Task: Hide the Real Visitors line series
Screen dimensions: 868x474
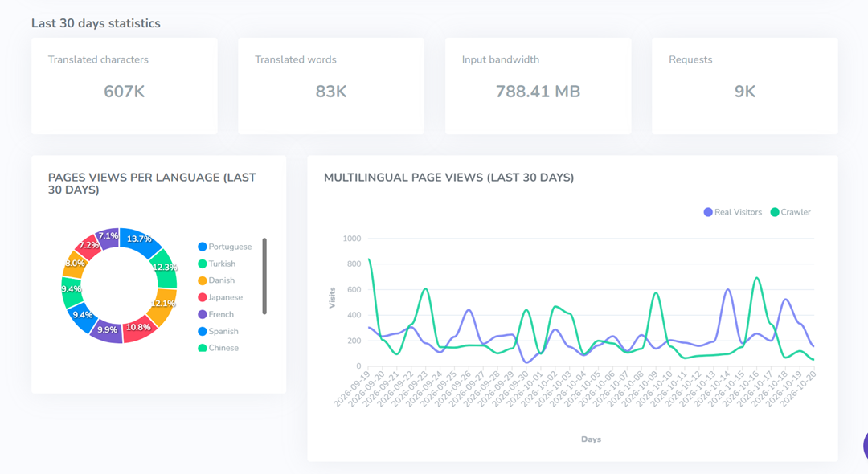Action: click(x=732, y=212)
